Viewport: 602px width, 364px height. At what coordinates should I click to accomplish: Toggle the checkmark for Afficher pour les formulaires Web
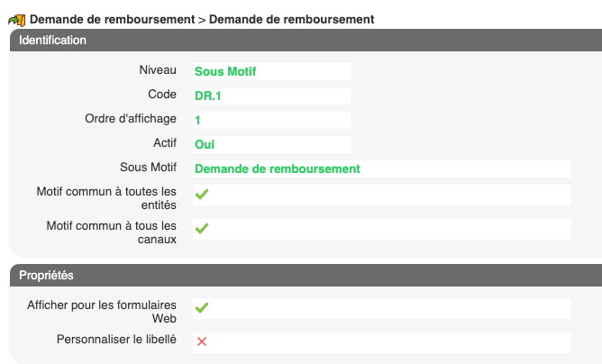(202, 308)
